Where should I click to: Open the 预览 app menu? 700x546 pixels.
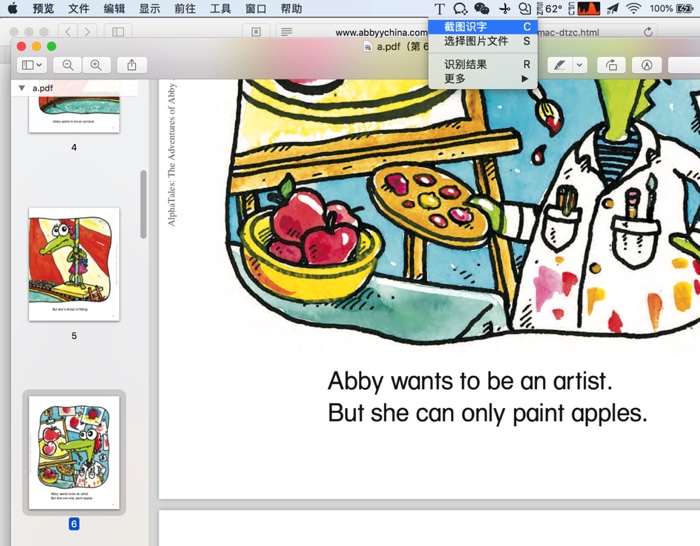point(43,8)
